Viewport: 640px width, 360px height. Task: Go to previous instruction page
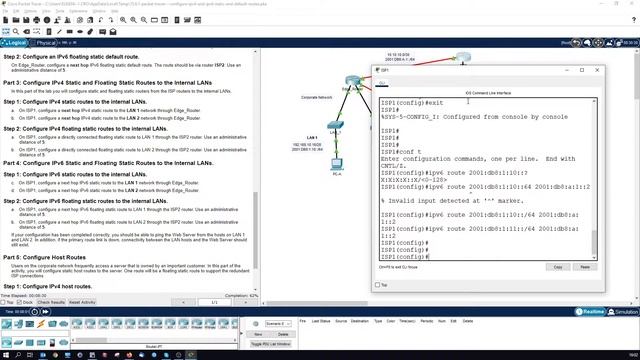183,302
